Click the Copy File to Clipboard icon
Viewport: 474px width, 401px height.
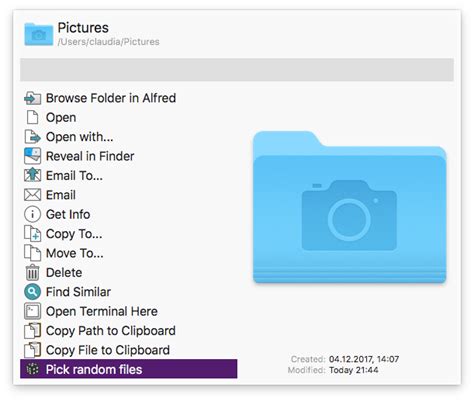33,350
